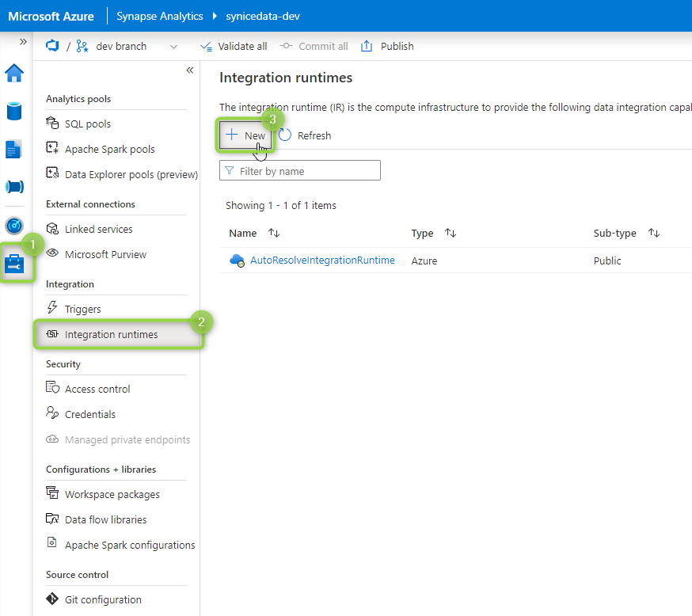Click the git branch icon
Image resolution: width=692 pixels, height=616 pixels.
[x=82, y=46]
